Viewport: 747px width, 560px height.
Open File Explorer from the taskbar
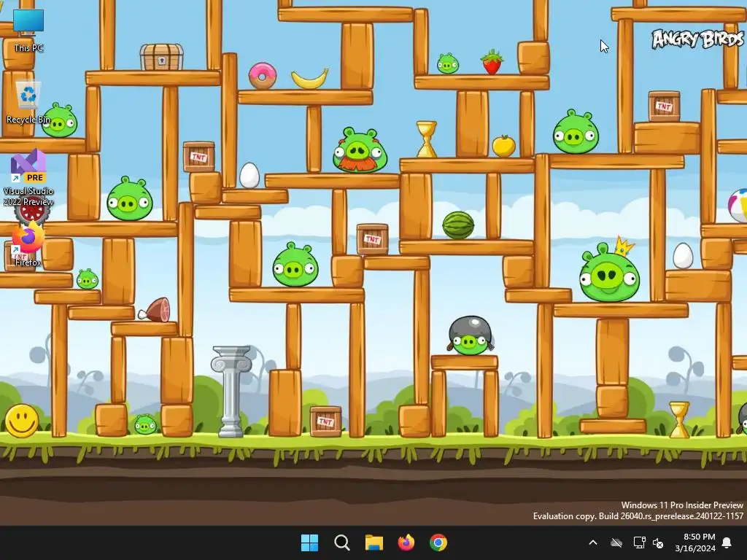pos(374,542)
